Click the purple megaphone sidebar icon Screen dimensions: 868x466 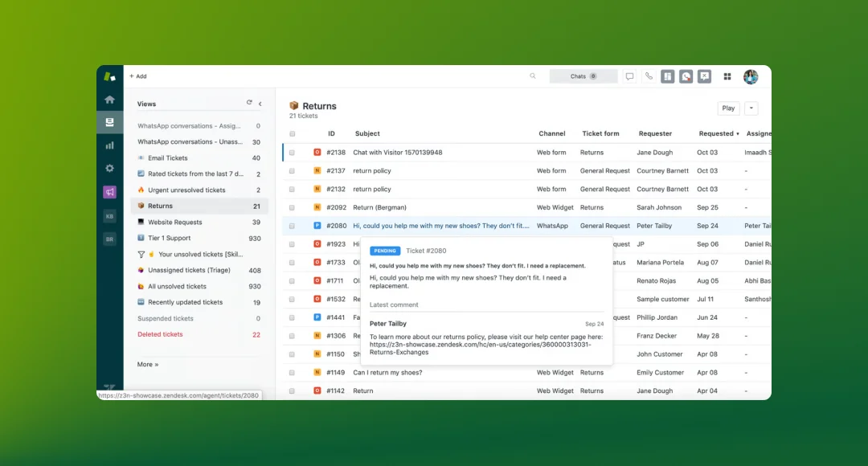110,191
